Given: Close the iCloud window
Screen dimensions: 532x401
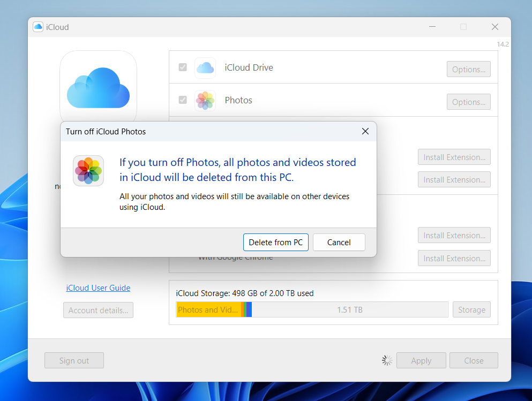Looking at the screenshot, I should click(495, 27).
